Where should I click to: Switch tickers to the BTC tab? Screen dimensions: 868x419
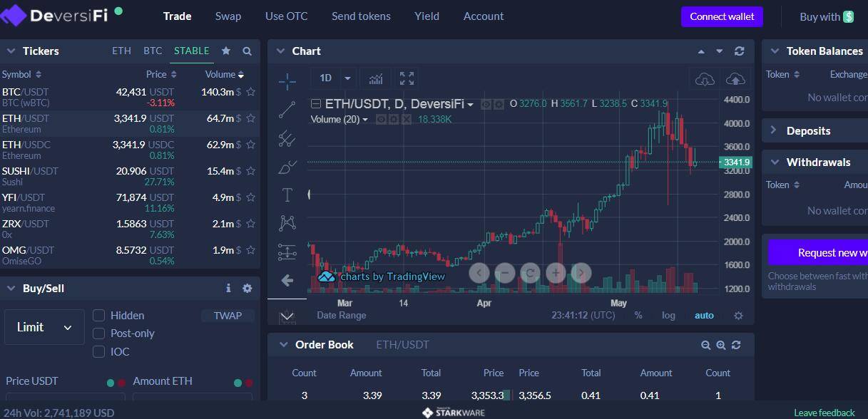153,51
